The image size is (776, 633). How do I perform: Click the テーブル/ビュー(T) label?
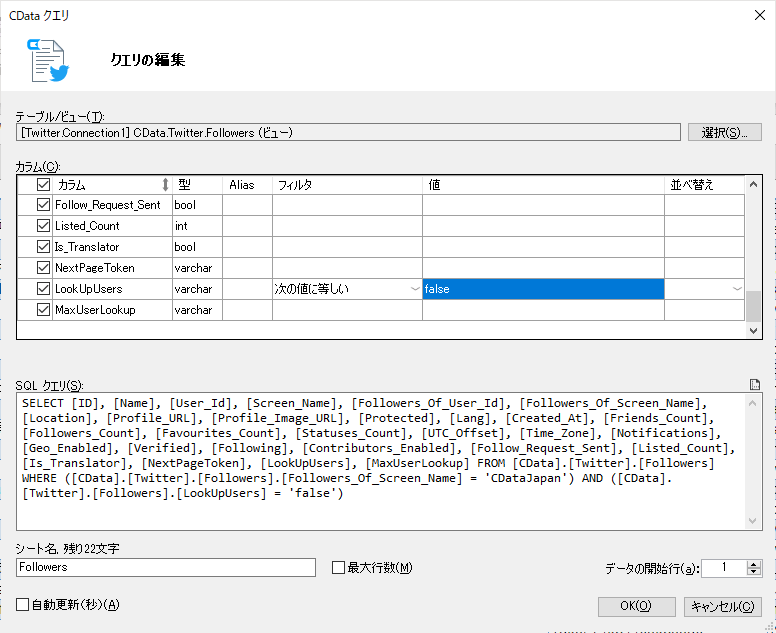pos(60,117)
